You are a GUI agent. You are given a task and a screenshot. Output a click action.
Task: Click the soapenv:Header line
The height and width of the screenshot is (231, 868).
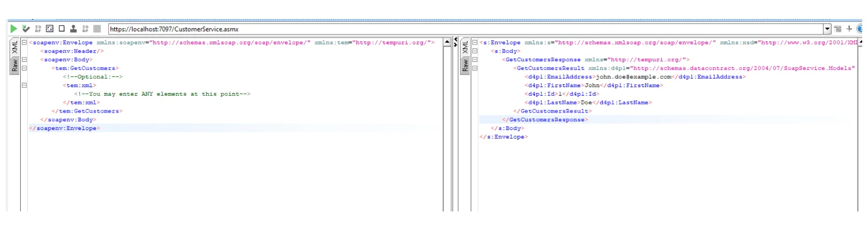(x=72, y=51)
